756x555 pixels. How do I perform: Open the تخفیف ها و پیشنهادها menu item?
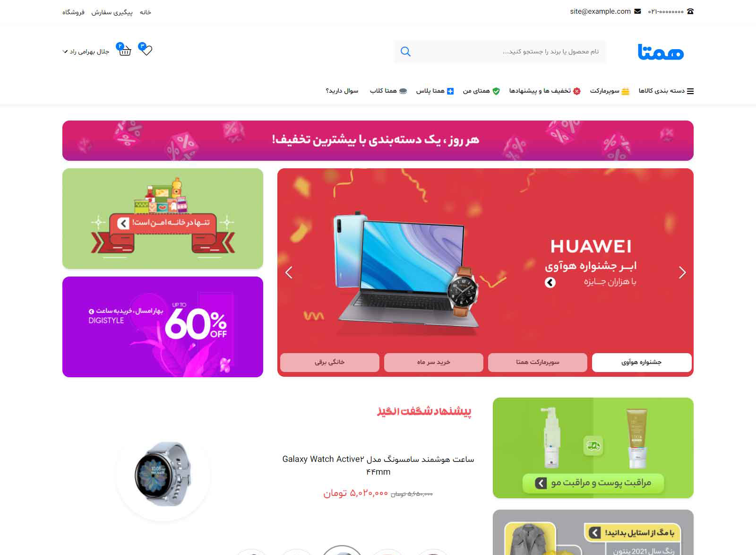[x=545, y=91]
